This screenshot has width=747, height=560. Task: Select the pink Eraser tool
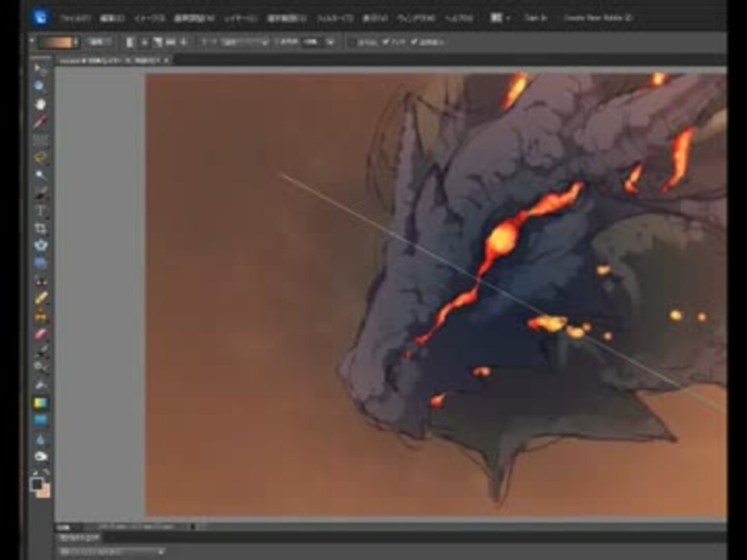pos(41,333)
